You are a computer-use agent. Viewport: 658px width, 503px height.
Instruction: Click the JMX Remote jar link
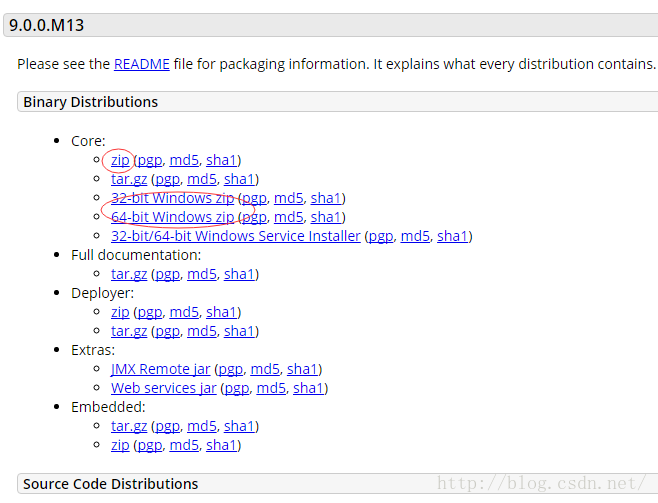(x=160, y=369)
